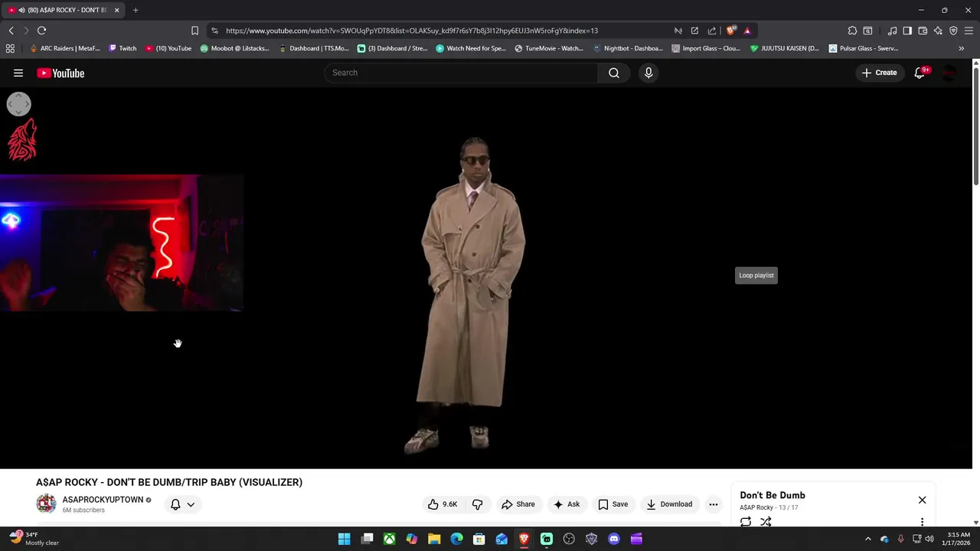980x551 pixels.
Task: Click the browser address bar URL
Action: click(412, 31)
